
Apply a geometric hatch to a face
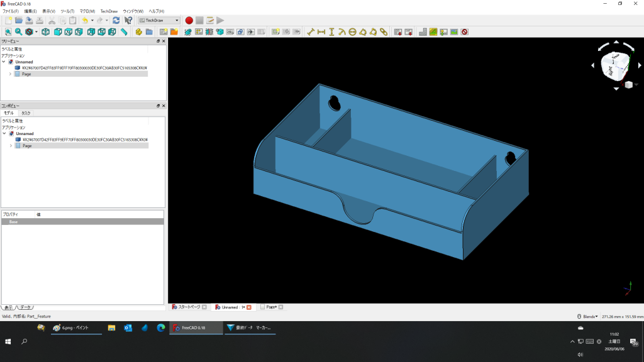tap(433, 32)
